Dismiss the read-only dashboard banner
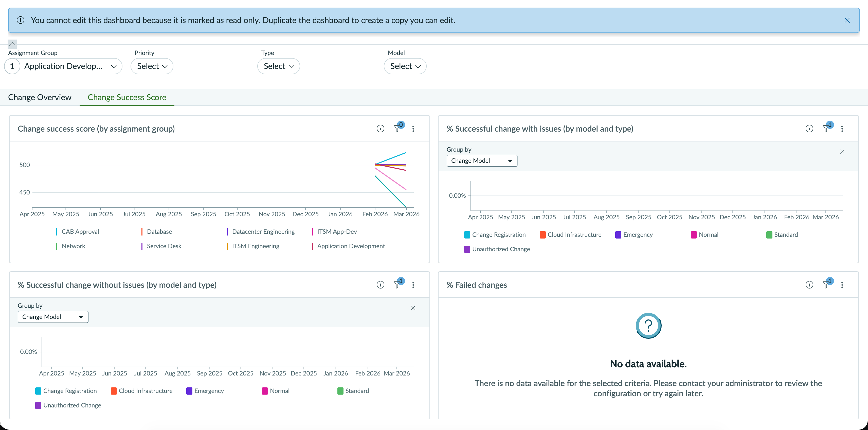Viewport: 868px width, 430px height. point(847,20)
